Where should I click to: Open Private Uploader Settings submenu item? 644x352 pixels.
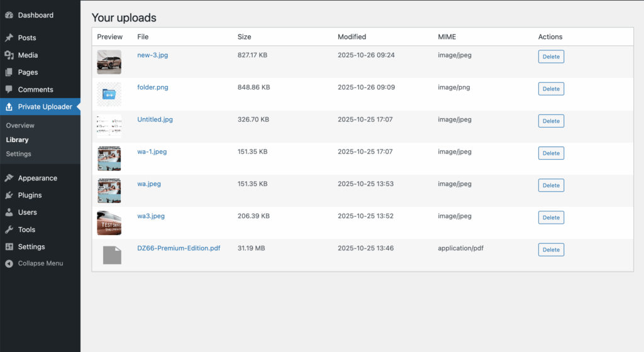point(18,154)
